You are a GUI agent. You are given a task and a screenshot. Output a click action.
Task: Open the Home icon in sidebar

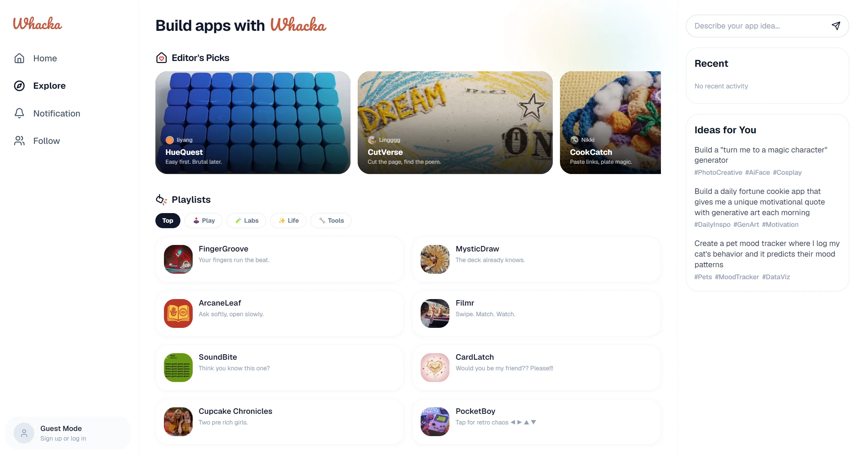(x=19, y=58)
